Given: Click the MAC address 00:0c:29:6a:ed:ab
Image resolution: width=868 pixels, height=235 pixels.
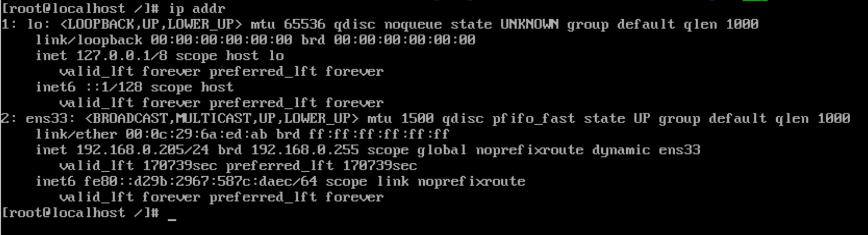Looking at the screenshot, I should click(x=196, y=134).
